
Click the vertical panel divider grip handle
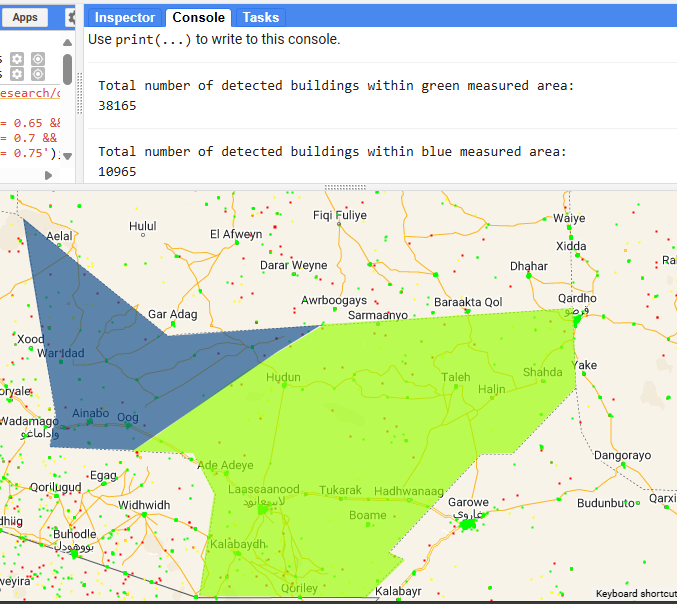(81, 92)
